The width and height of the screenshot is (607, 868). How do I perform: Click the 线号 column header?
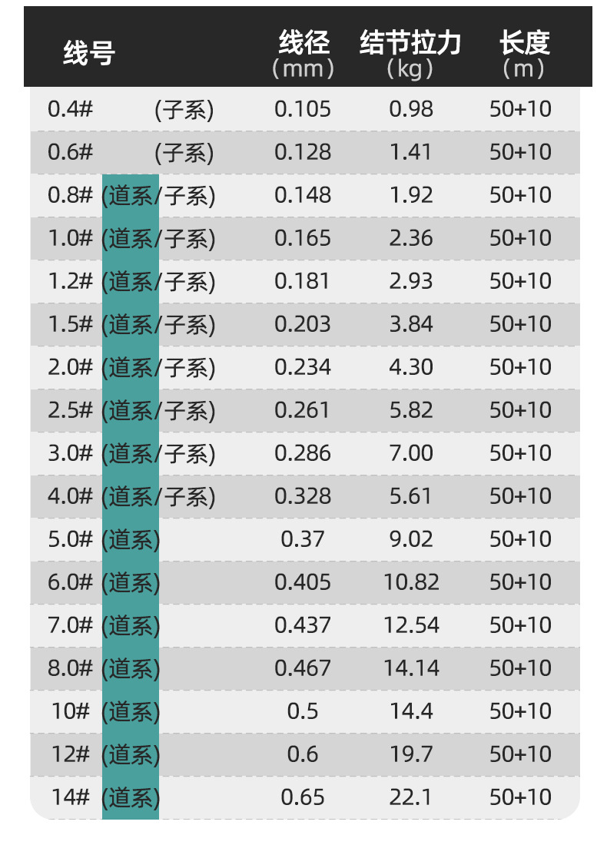click(x=89, y=54)
